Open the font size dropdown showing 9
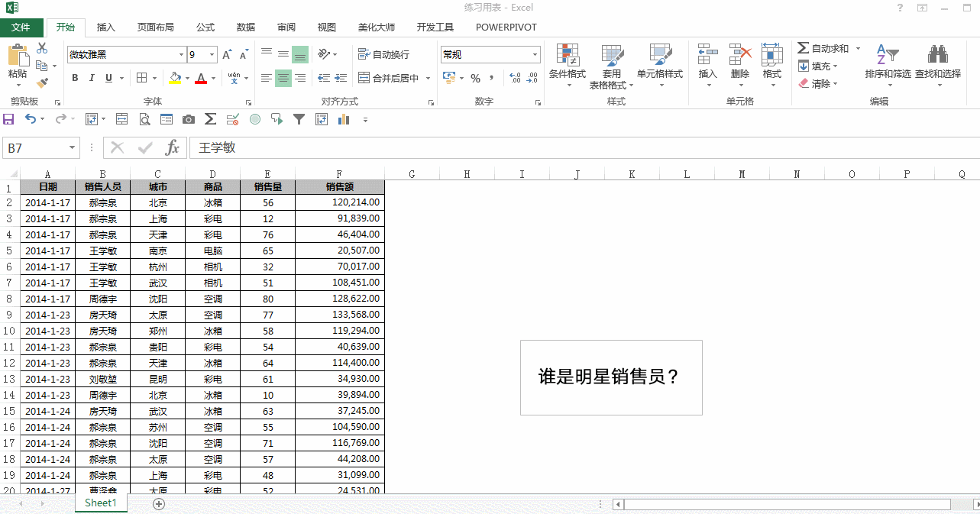The image size is (980, 514). click(x=213, y=55)
